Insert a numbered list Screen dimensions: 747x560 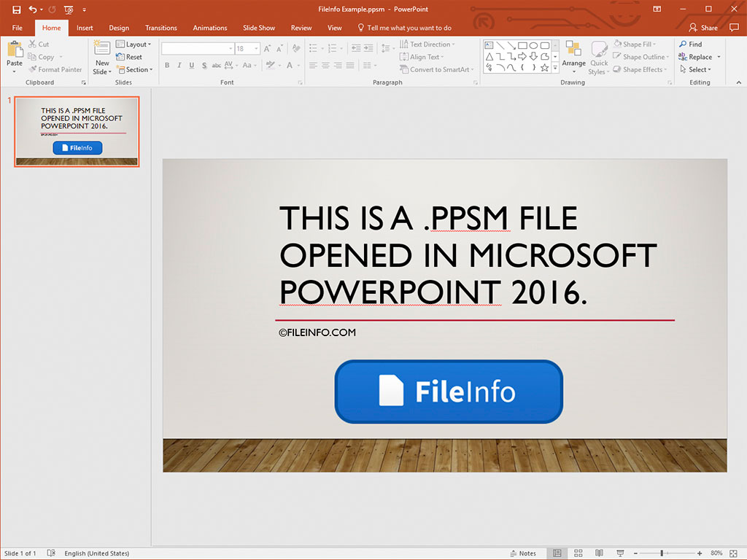point(332,48)
